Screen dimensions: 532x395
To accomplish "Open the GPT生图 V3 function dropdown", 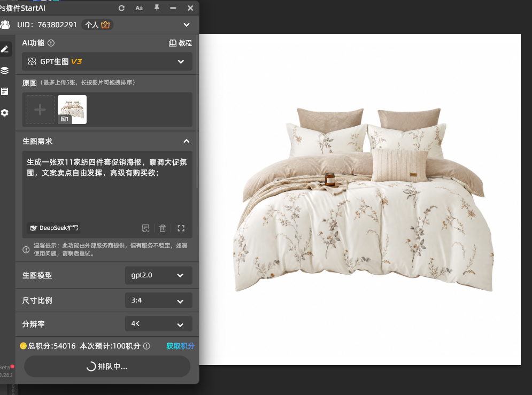I will tap(107, 61).
